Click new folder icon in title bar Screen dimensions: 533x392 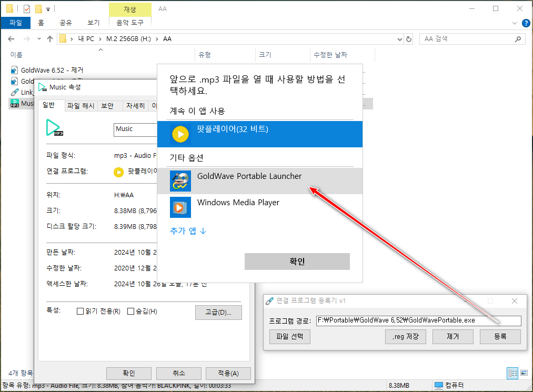click(39, 9)
